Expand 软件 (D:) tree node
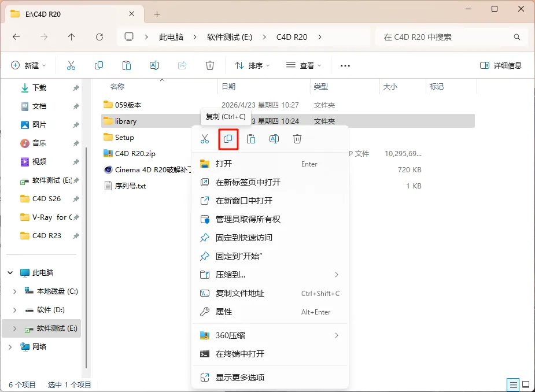 (x=14, y=310)
